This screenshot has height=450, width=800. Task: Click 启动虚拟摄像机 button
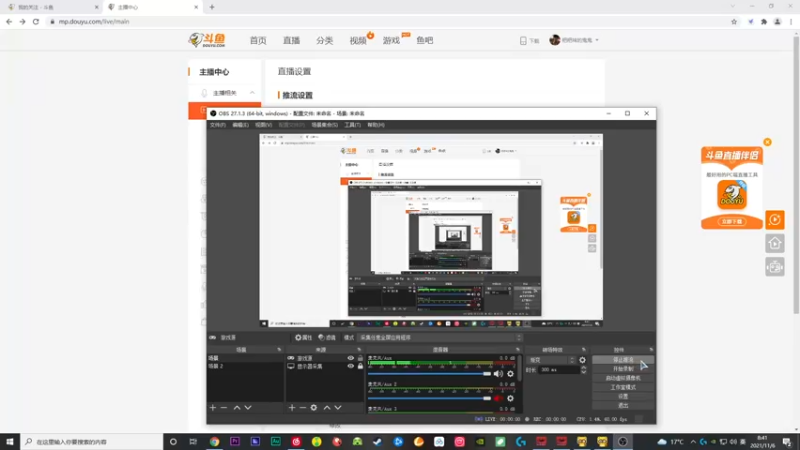pyautogui.click(x=623, y=378)
